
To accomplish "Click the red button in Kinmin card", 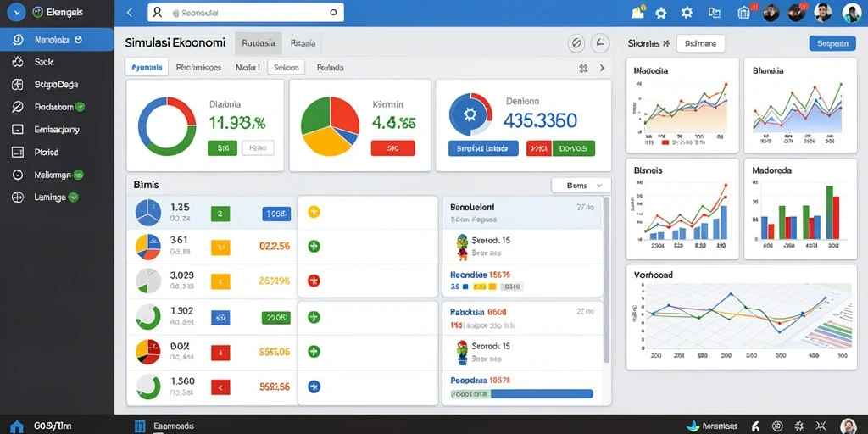I will pyautogui.click(x=392, y=147).
